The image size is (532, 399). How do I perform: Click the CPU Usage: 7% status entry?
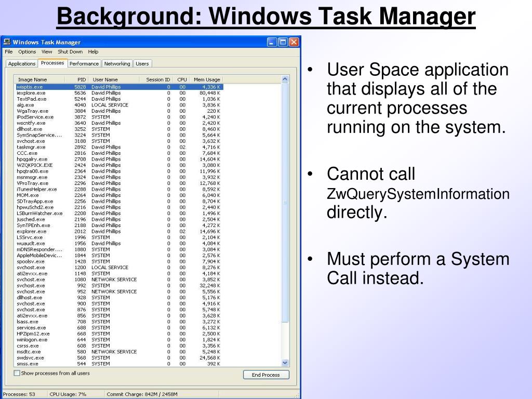pos(68,394)
